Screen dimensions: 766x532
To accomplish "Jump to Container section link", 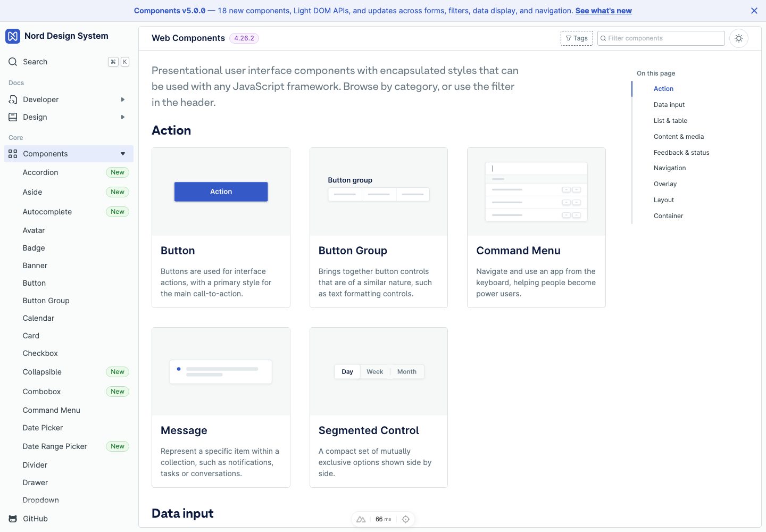I will pyautogui.click(x=668, y=216).
